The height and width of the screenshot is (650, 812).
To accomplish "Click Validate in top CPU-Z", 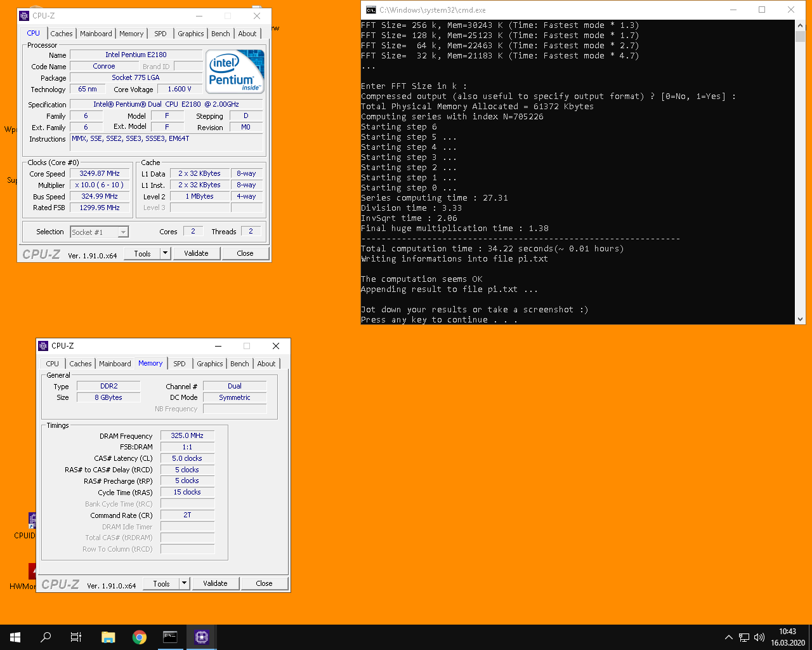I will coord(196,253).
